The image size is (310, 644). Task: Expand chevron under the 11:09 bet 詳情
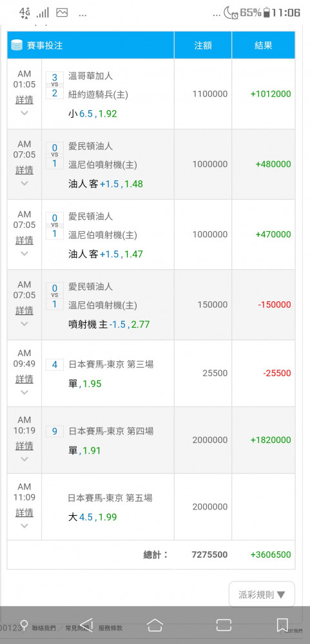click(x=24, y=526)
